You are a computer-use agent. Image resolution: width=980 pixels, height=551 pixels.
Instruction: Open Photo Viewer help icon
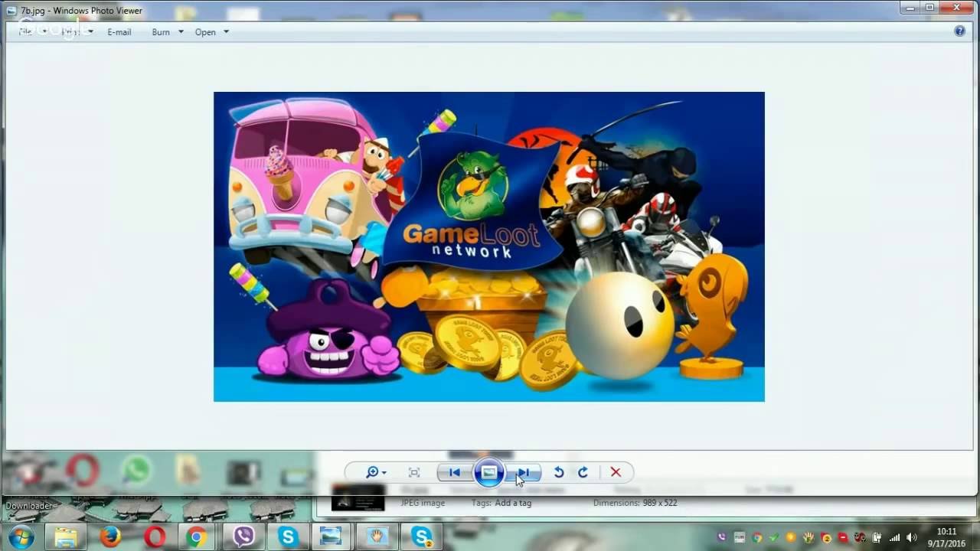pos(960,31)
